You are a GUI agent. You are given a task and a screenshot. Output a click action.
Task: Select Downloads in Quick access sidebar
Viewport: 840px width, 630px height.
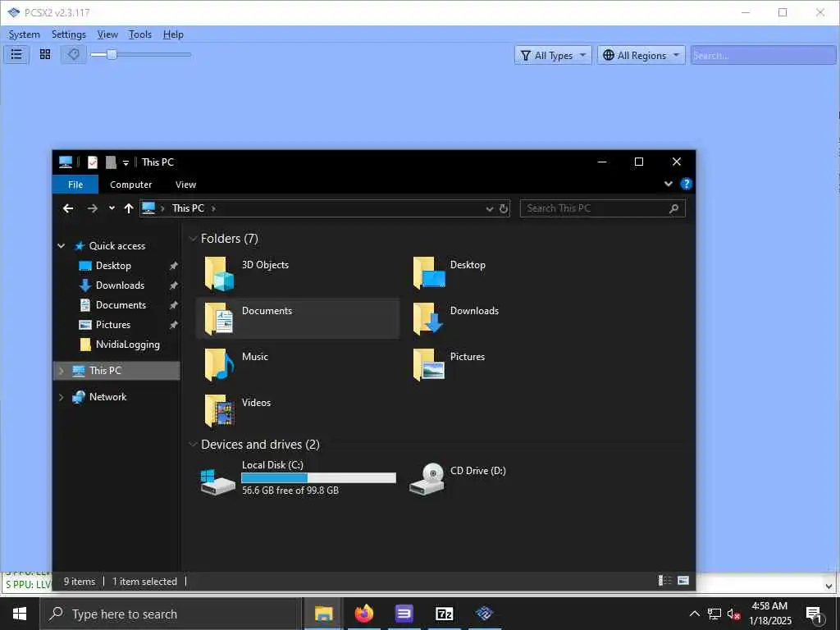pos(120,285)
